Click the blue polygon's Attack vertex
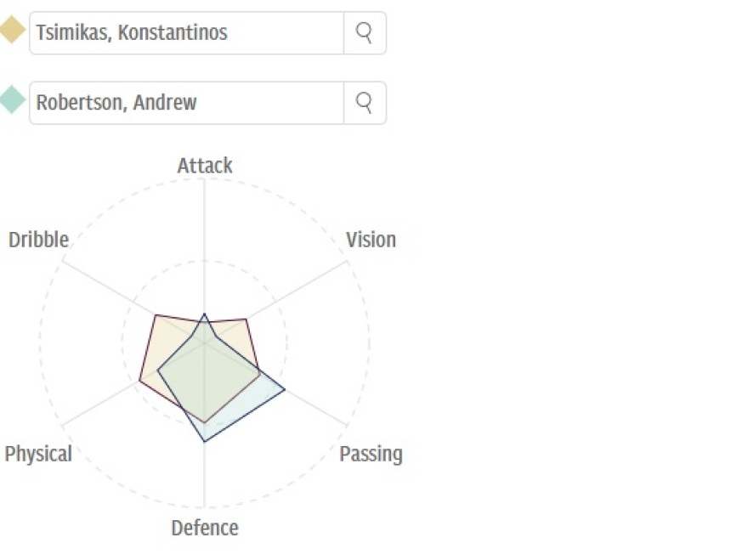The width and height of the screenshot is (748, 560). pyautogui.click(x=204, y=314)
